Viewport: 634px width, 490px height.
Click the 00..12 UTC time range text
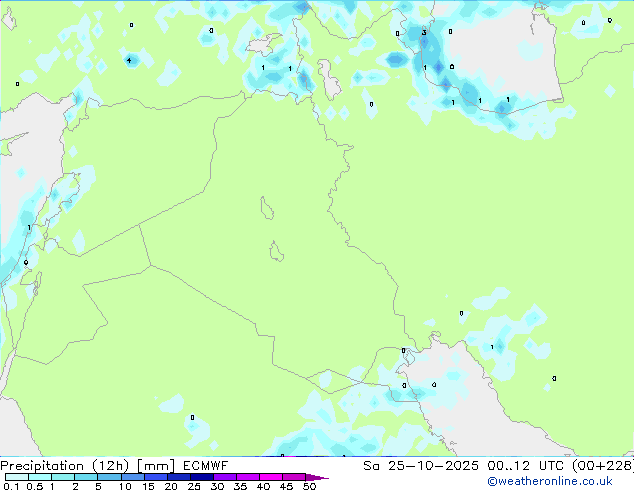tap(525, 466)
